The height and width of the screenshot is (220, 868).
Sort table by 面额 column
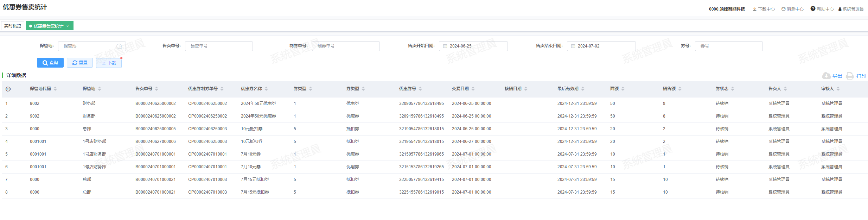[623, 89]
